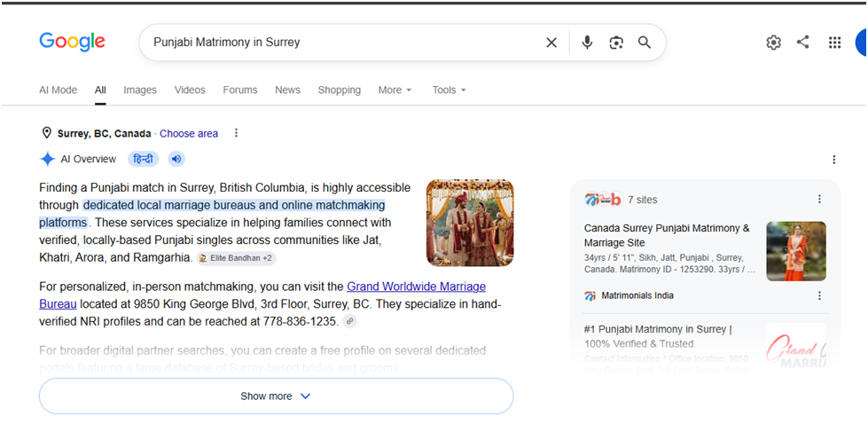
Task: Clear the search box with X icon
Action: (x=551, y=43)
